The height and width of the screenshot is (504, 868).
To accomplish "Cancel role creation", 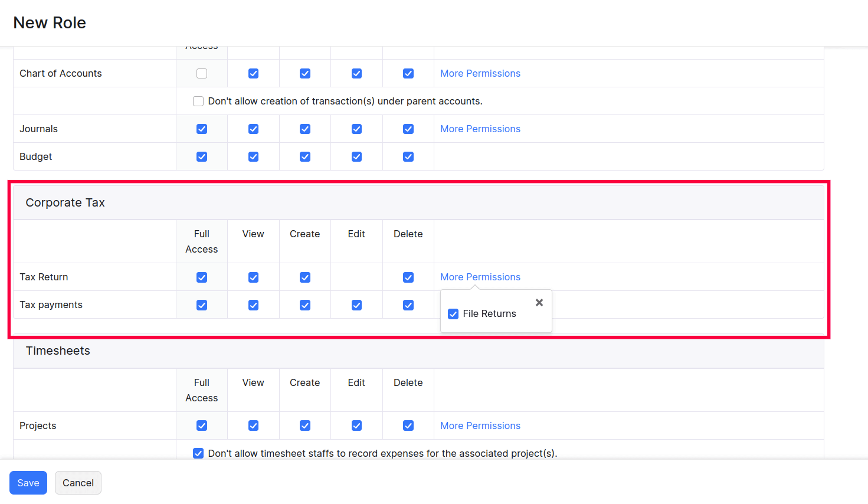I will [x=78, y=483].
